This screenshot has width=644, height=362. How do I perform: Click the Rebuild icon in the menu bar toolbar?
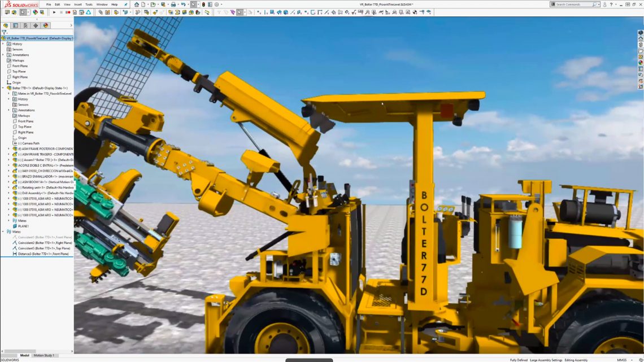pos(203,4)
